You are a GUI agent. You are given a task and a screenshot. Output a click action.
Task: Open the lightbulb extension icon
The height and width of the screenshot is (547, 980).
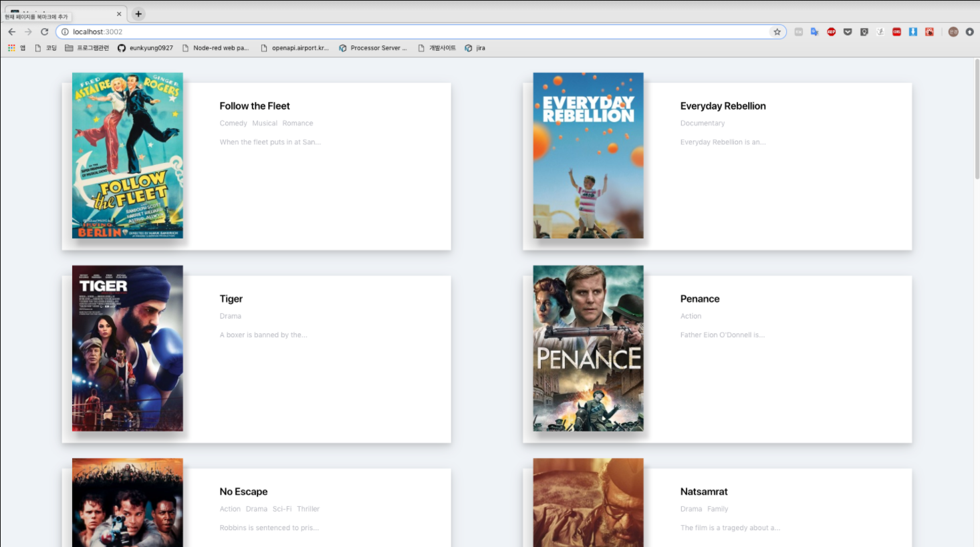click(x=864, y=31)
